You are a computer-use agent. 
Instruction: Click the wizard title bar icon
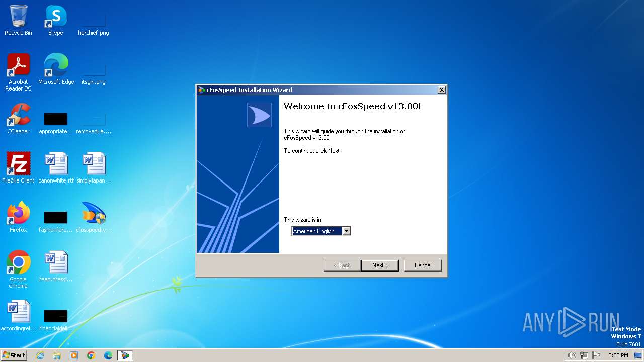201,90
